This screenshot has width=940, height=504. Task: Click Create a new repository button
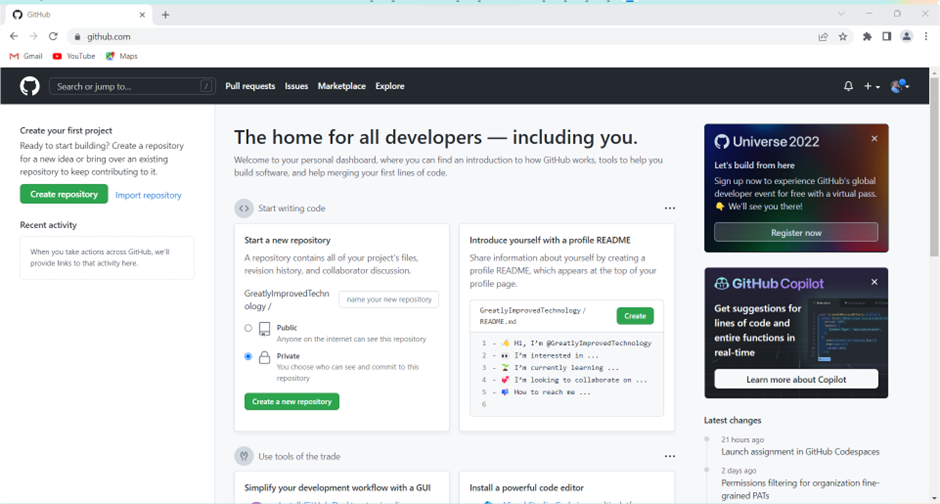292,402
